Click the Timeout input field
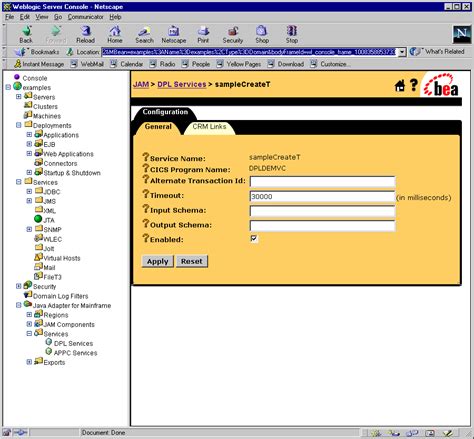Image resolution: width=474 pixels, height=439 pixels. coord(322,197)
